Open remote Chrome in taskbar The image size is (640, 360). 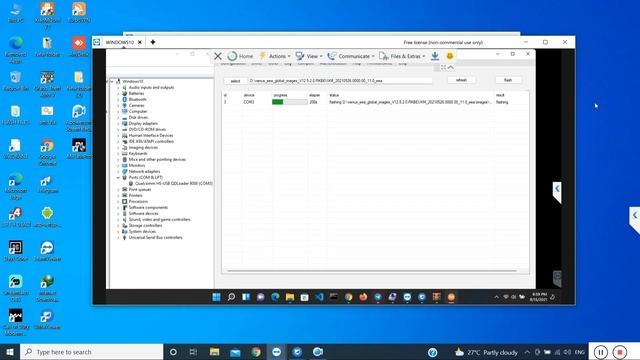tap(348, 297)
